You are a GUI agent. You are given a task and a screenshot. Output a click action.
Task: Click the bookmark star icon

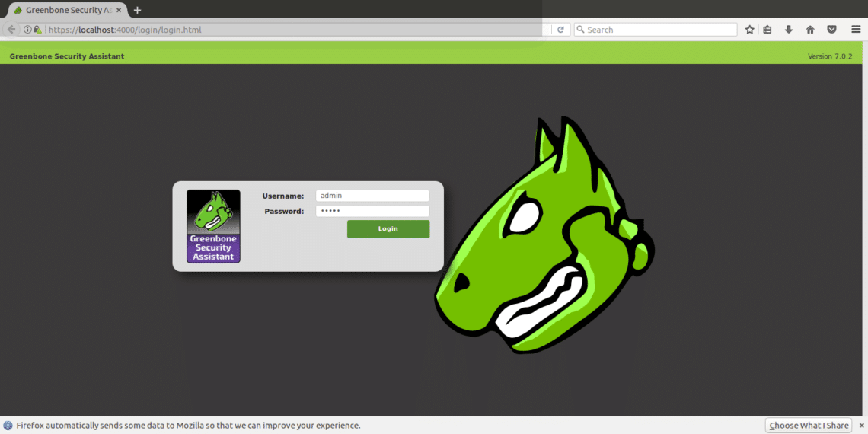click(749, 30)
